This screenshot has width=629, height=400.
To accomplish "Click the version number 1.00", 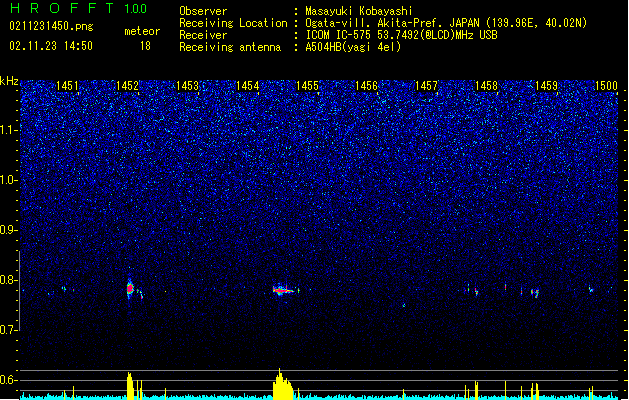I will [x=136, y=8].
